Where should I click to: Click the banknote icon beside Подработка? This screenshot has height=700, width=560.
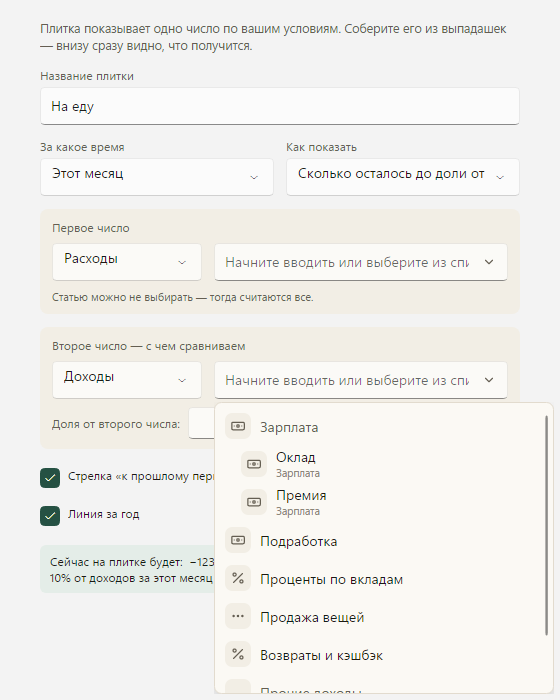[x=238, y=541]
